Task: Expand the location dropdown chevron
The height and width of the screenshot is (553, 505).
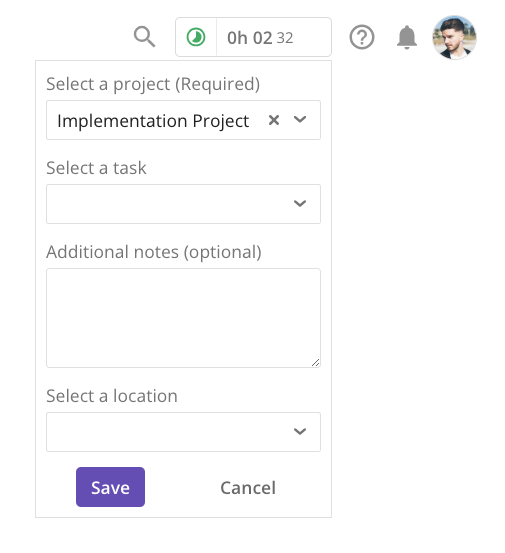Action: (300, 431)
